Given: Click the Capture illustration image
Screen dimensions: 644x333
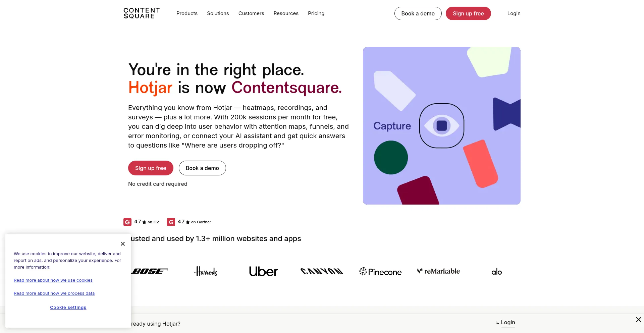Looking at the screenshot, I should click(x=442, y=126).
